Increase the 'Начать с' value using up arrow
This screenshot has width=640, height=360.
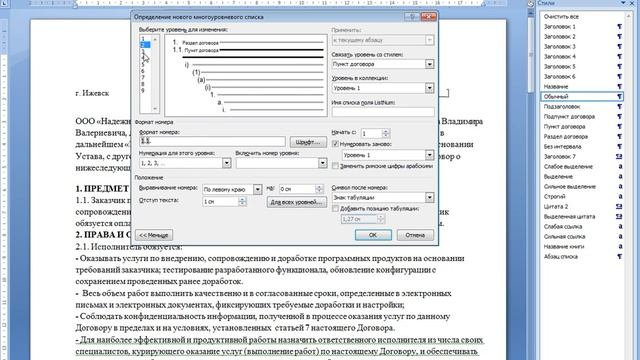[x=386, y=131]
